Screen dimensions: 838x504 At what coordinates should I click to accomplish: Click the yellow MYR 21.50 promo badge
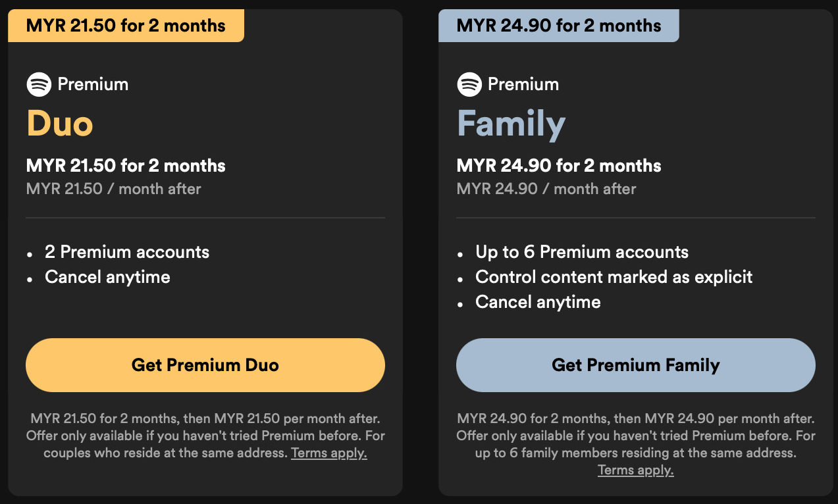point(126,26)
